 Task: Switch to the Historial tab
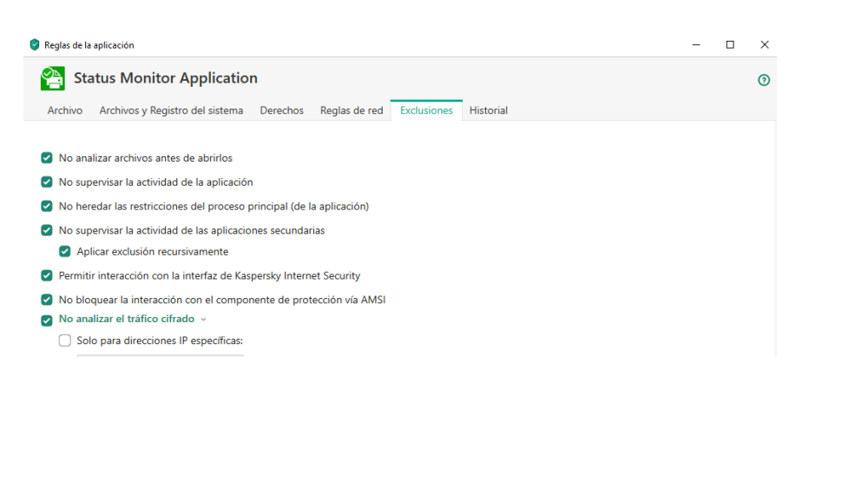pyautogui.click(x=488, y=110)
